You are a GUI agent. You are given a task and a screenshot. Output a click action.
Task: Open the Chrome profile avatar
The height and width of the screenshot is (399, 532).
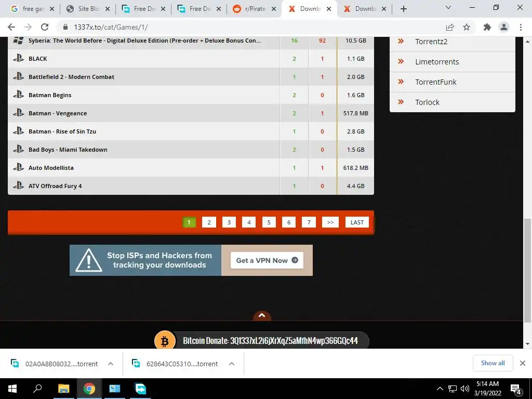[504, 27]
